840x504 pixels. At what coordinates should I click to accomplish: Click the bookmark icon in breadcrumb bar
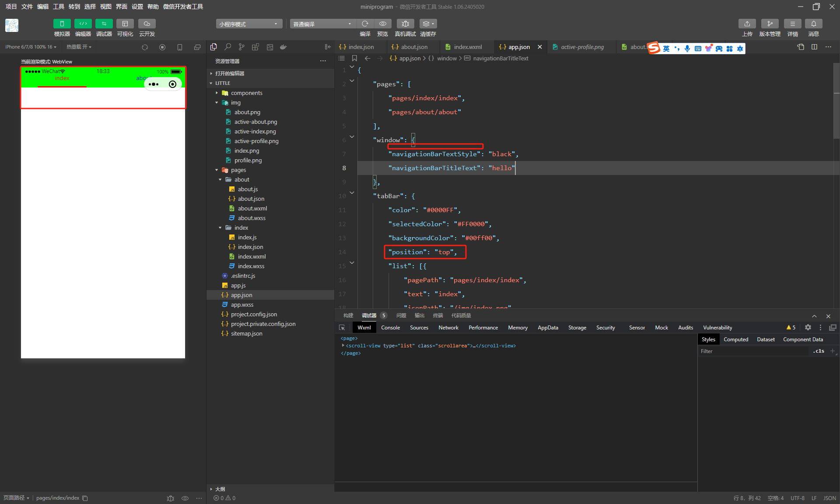(354, 58)
